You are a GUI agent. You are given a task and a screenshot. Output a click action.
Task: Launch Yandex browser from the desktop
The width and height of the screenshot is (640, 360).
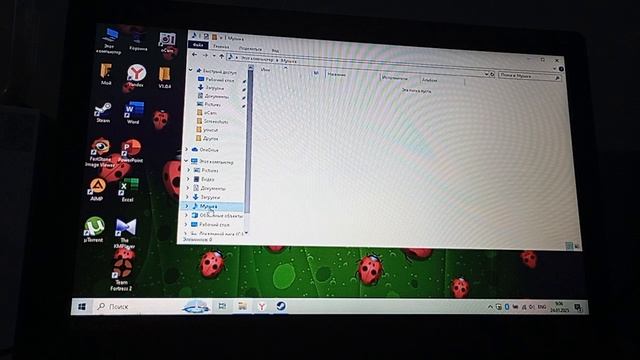(x=136, y=76)
